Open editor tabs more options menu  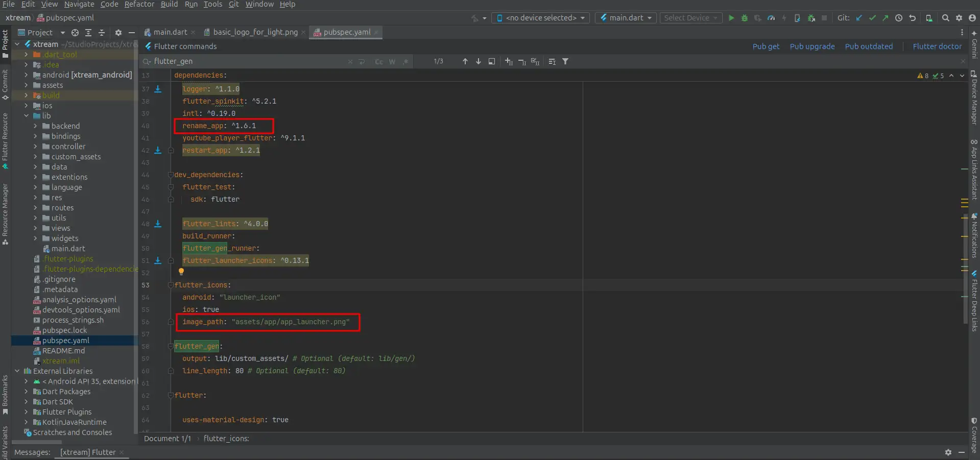tap(962, 32)
